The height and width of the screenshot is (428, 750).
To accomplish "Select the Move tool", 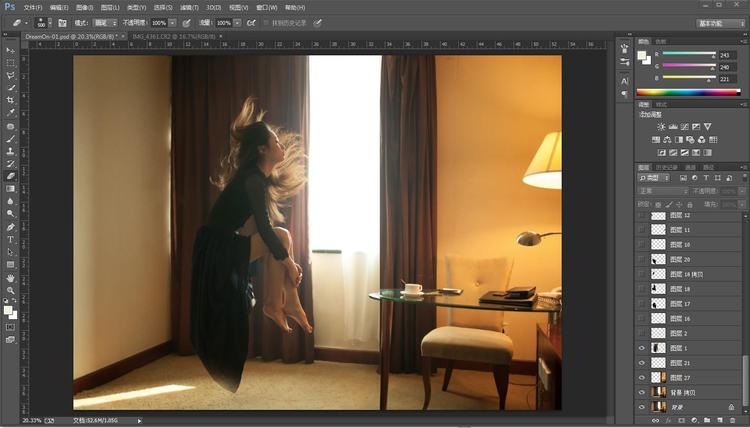I will [x=11, y=49].
